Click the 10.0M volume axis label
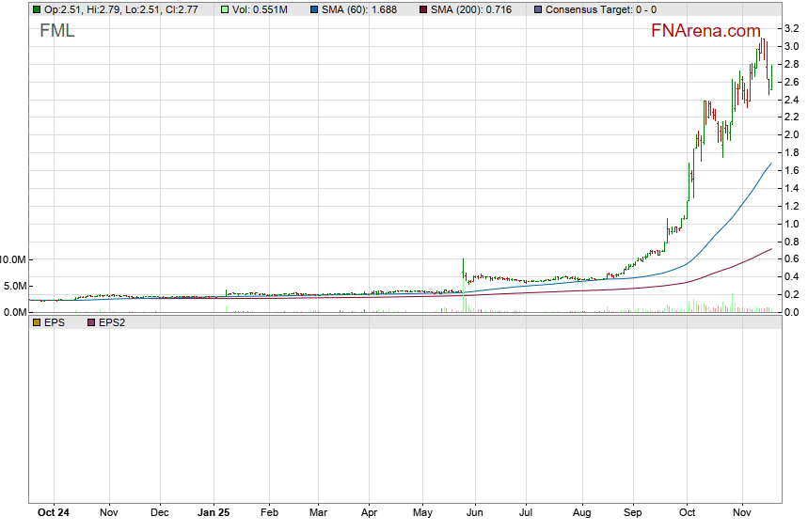The width and height of the screenshot is (808, 532). (18, 259)
